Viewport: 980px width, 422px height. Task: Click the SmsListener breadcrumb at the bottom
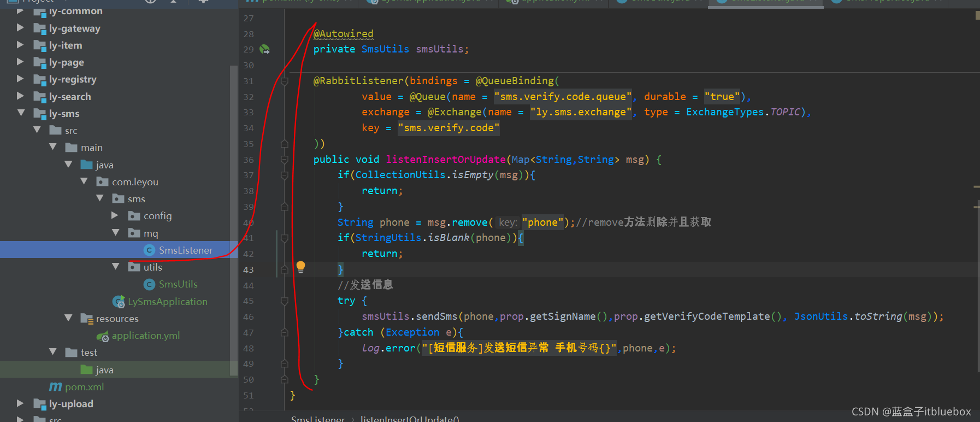[x=318, y=419]
